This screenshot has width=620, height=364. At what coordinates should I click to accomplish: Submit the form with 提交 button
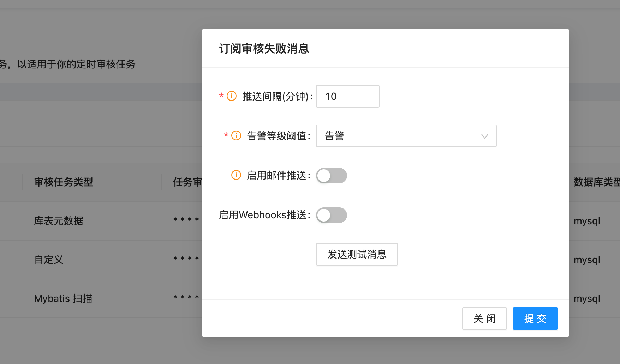point(535,318)
